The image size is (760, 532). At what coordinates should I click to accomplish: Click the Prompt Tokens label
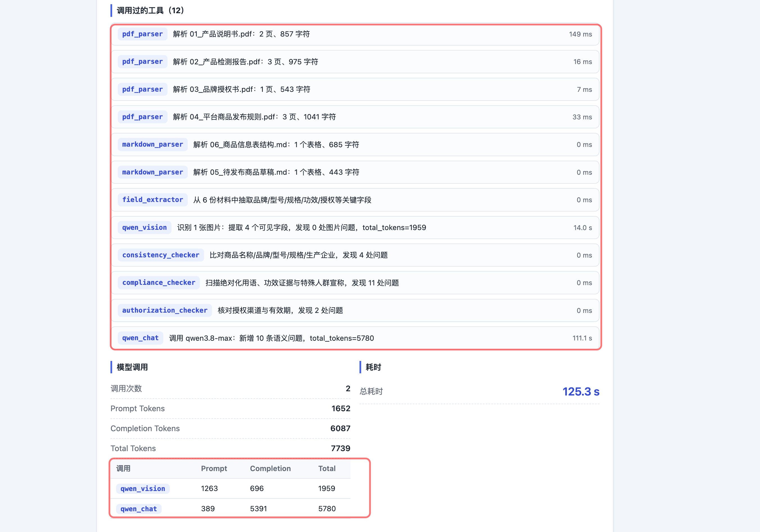click(137, 409)
